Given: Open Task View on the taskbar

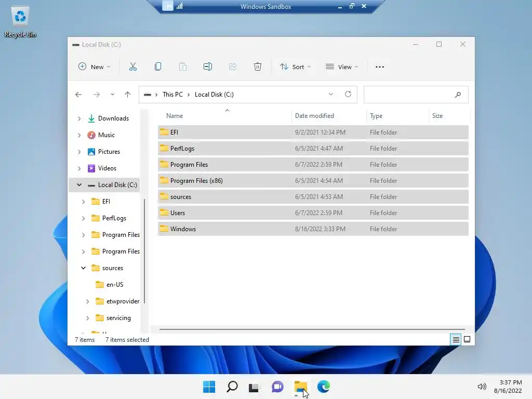Looking at the screenshot, I should pyautogui.click(x=255, y=387).
